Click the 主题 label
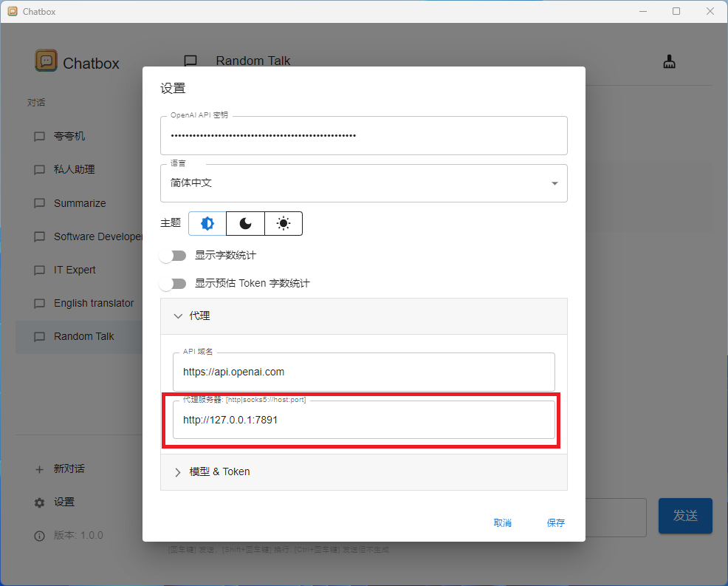 (x=171, y=223)
